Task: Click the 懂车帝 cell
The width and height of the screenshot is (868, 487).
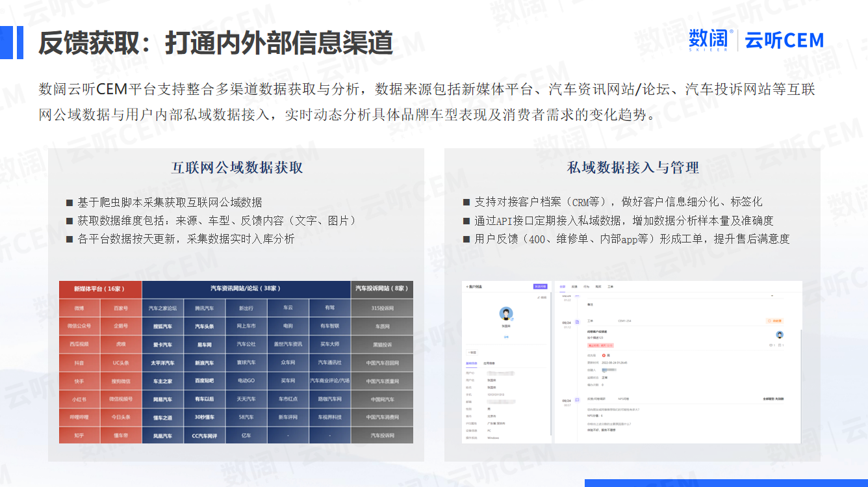Action: pyautogui.click(x=121, y=435)
